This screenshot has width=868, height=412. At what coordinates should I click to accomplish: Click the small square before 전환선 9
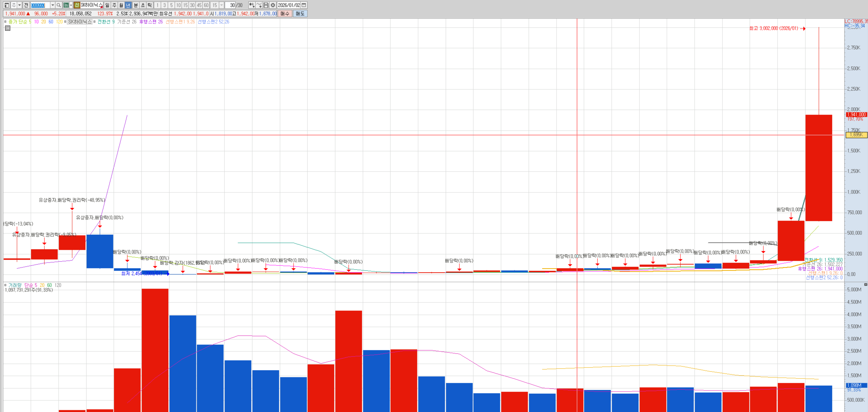[94, 22]
